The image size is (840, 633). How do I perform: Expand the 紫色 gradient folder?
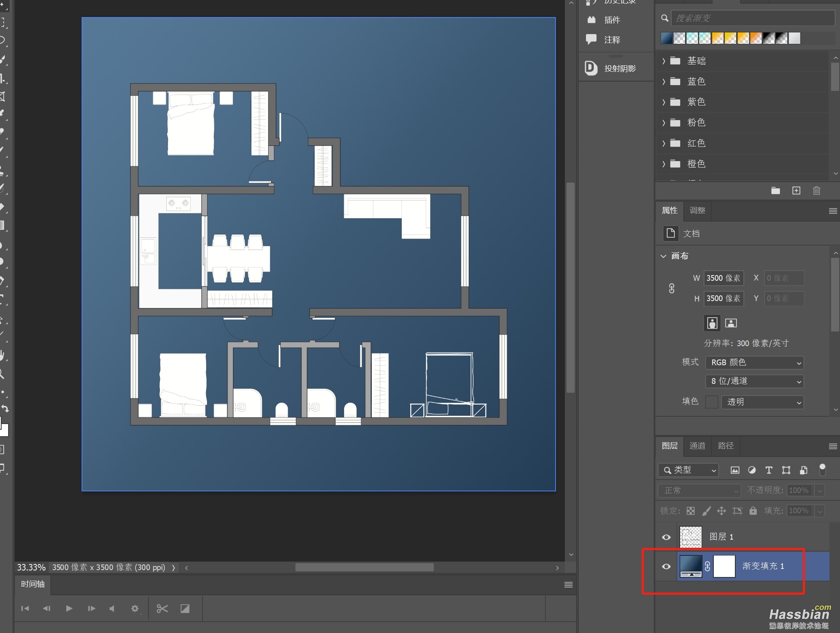[663, 102]
